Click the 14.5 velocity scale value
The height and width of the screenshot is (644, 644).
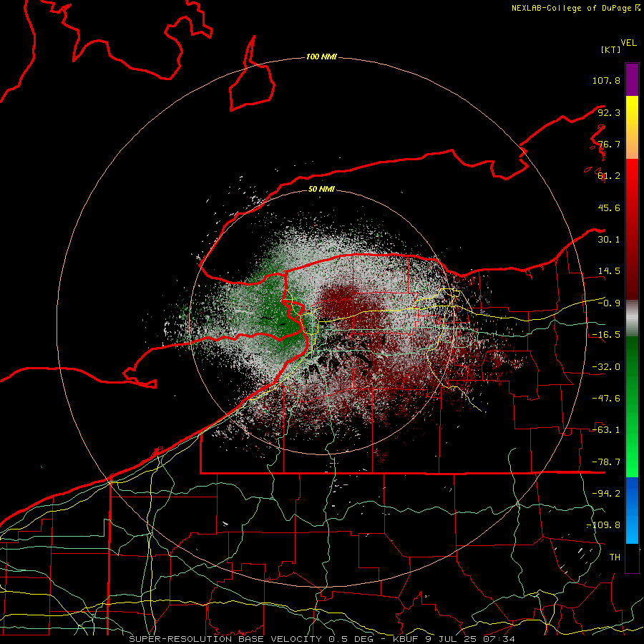coord(609,271)
